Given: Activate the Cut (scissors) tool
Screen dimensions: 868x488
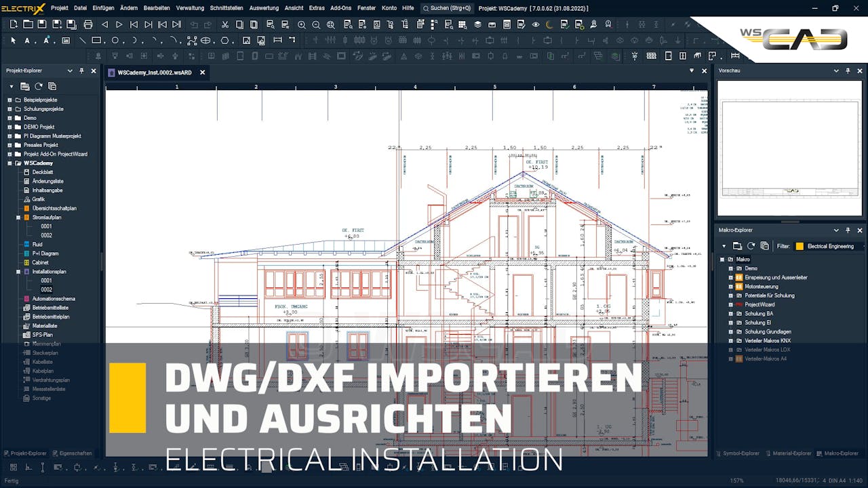Looking at the screenshot, I should 224,23.
